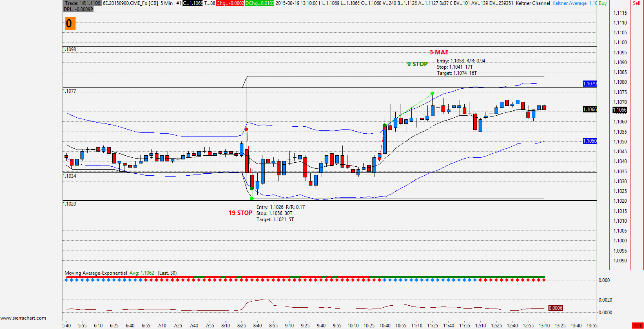The image size is (644, 329).
Task: Click the 13:55 time axis label
Action: [x=592, y=326]
